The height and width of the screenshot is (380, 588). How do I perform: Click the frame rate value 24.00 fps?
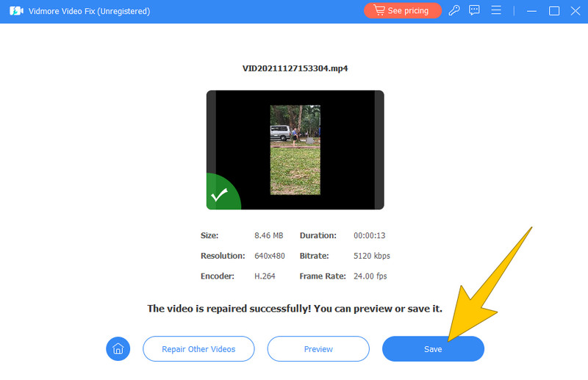(370, 276)
